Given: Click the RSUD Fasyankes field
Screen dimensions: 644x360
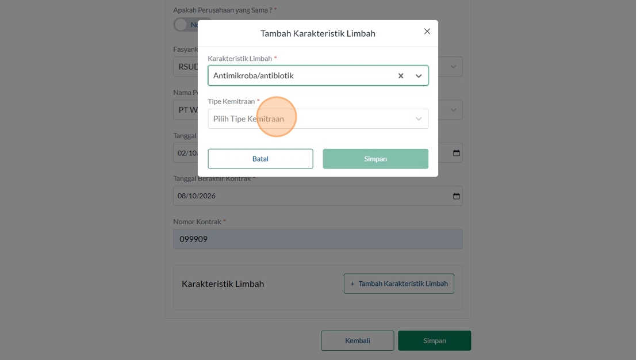Looking at the screenshot, I should tap(186, 67).
